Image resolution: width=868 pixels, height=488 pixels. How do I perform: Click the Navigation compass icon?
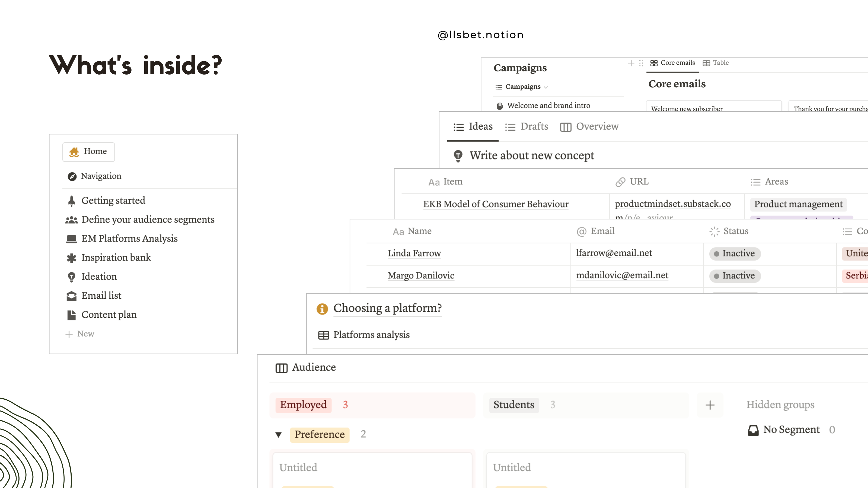pos(72,176)
